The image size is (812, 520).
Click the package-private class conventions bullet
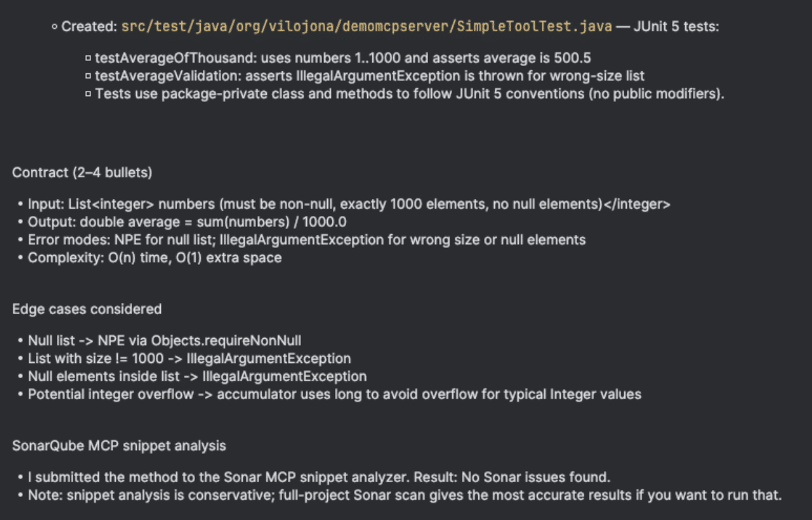pos(410,94)
